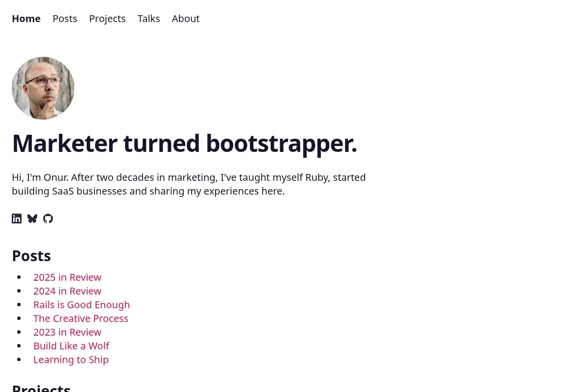Open Build Like a Wolf post

point(71,346)
